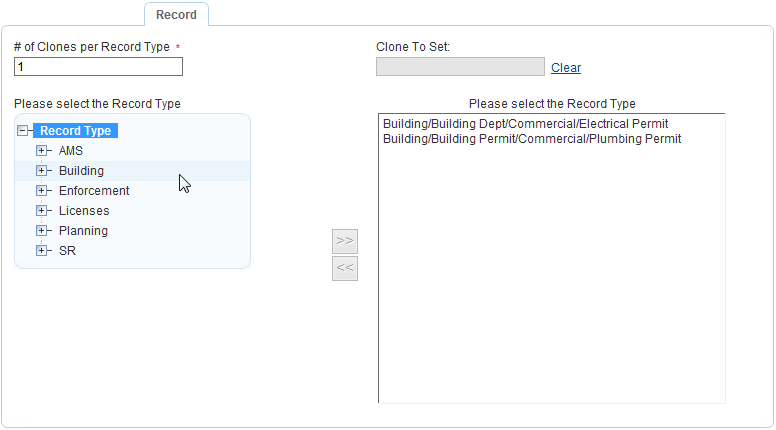Image resolution: width=776 pixels, height=430 pixels.
Task: Expand the AMS tree node
Action: (x=42, y=151)
